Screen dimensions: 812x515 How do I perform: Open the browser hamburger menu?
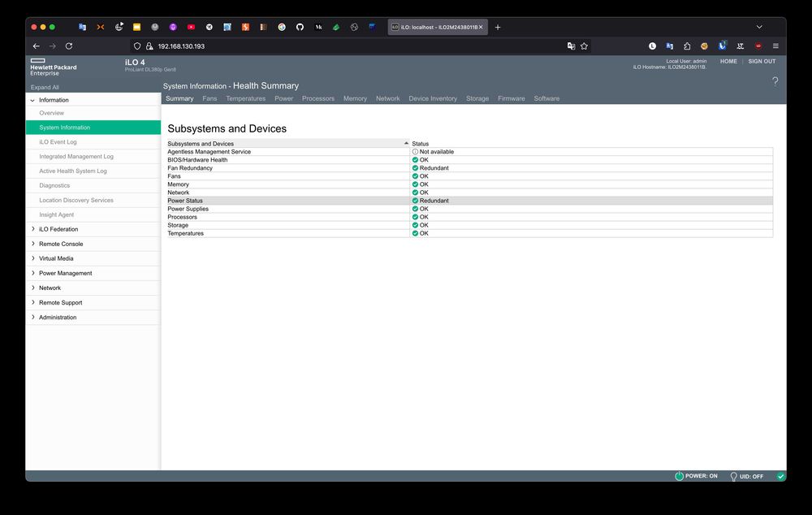click(x=775, y=46)
